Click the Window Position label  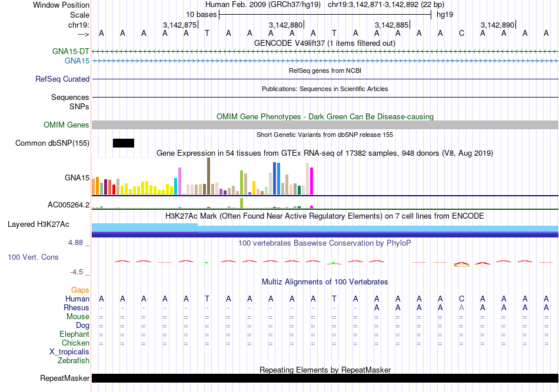click(x=61, y=5)
